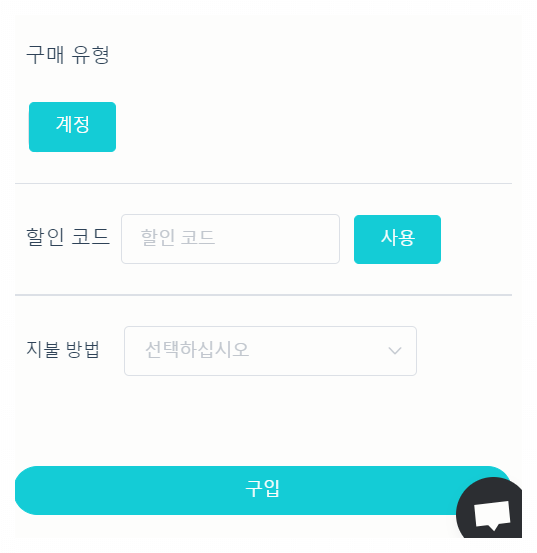
Task: Expand the 지불 방법 dropdown
Action: pos(270,351)
